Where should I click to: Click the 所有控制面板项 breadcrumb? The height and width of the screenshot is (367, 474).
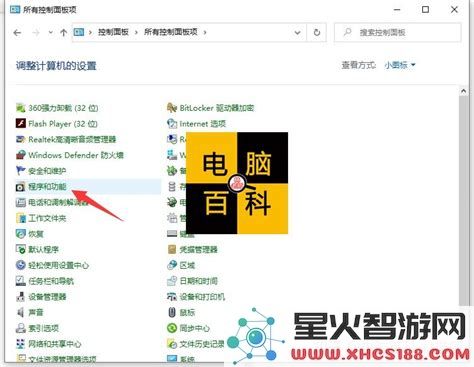[171, 32]
